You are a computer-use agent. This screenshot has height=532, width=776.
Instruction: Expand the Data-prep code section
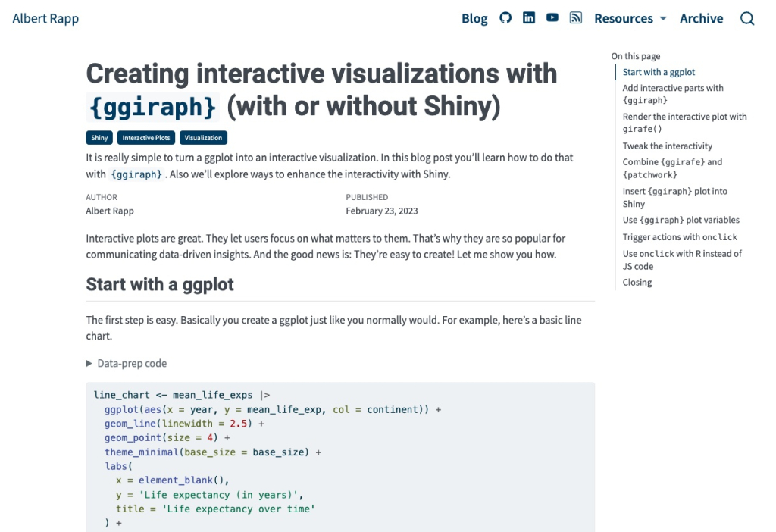pyautogui.click(x=127, y=363)
